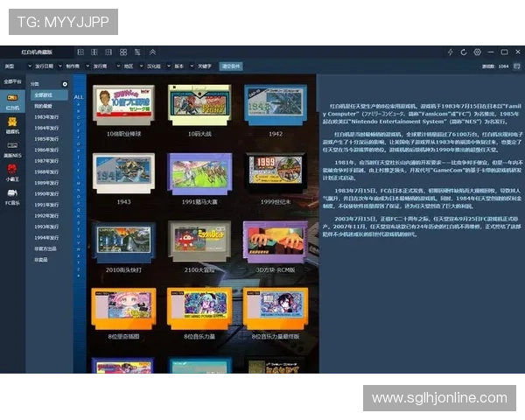Select the 1943 game cartridge
The height and width of the screenshot is (420, 525).
tap(123, 173)
